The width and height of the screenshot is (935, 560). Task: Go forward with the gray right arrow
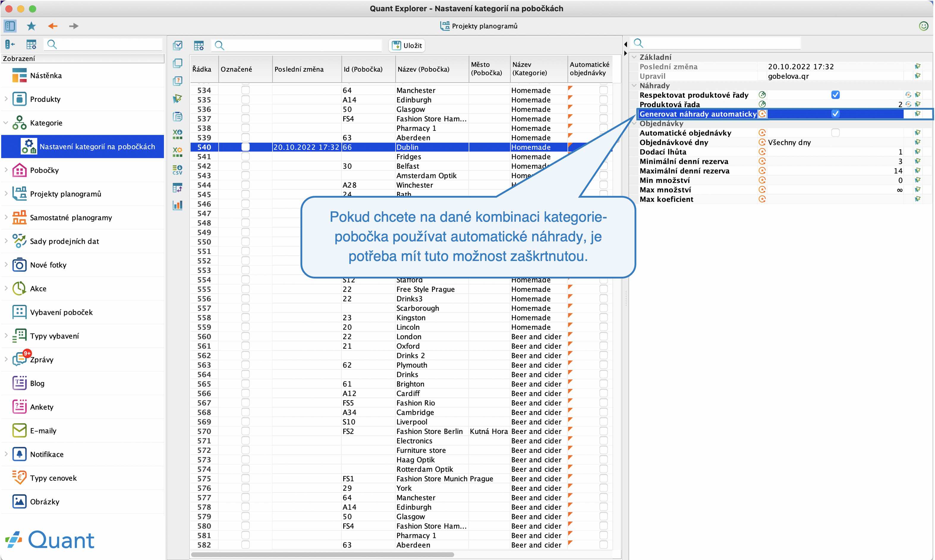(x=74, y=26)
